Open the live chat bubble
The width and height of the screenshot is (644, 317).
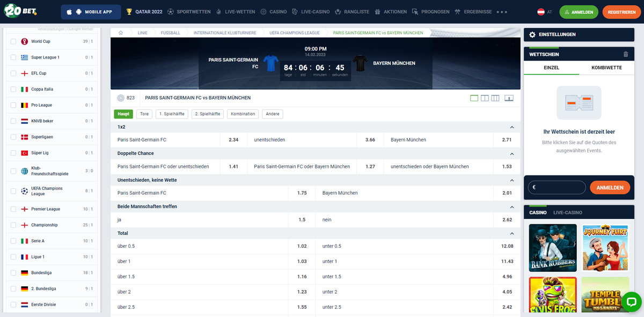click(x=631, y=302)
